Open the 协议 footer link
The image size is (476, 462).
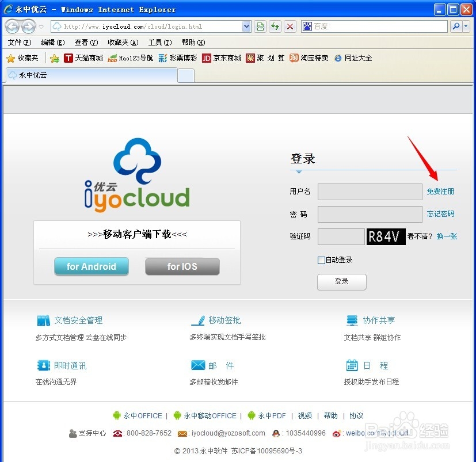pyautogui.click(x=356, y=415)
